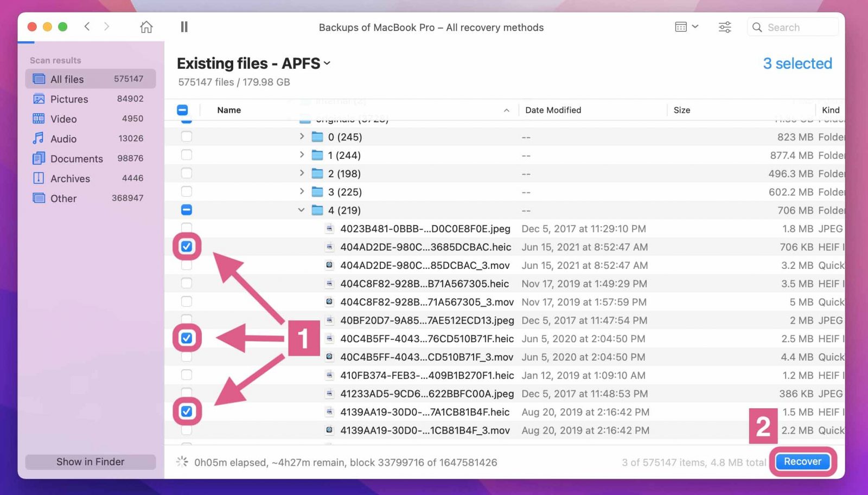Select file 4023B481-0BBB-...D0C0E8F0E.jpeg

point(425,229)
